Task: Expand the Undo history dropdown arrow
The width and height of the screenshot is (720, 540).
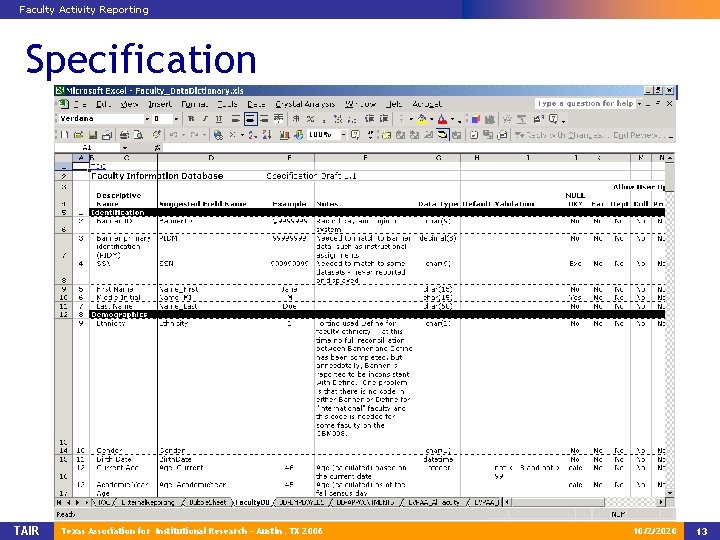Action: tap(183, 135)
